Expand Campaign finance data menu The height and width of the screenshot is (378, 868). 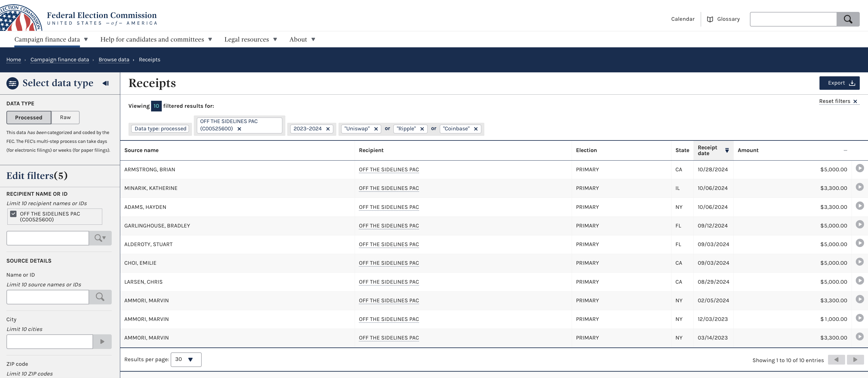click(51, 39)
